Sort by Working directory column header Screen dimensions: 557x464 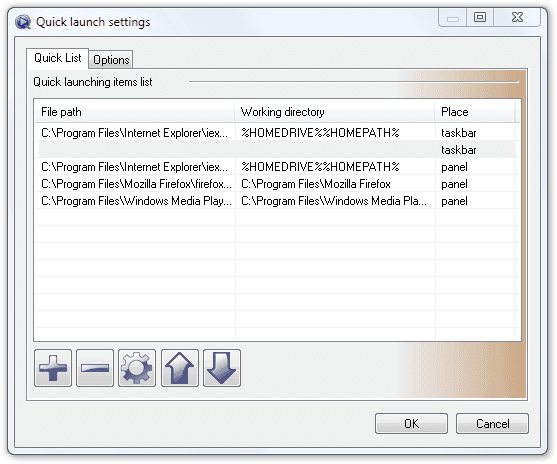(335, 112)
